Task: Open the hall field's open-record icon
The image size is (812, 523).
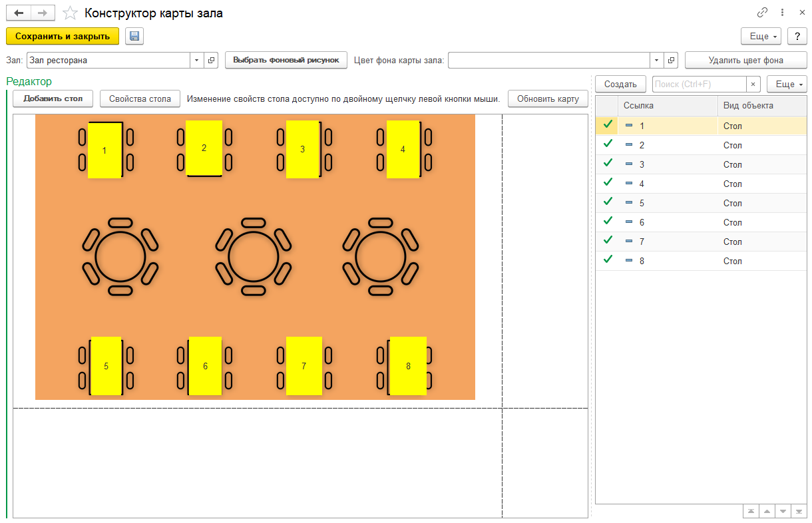Action: [x=211, y=61]
